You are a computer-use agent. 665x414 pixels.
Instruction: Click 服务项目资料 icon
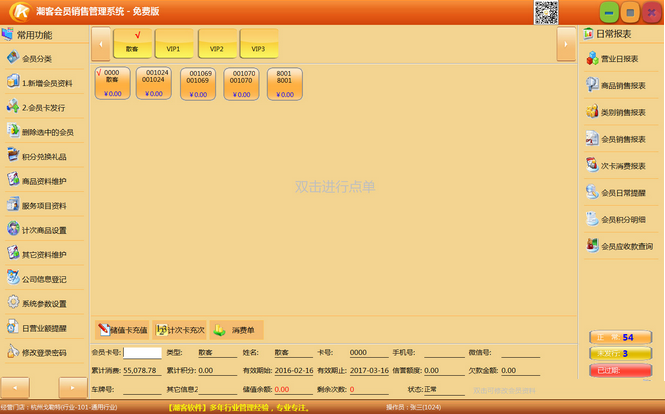tap(13, 204)
